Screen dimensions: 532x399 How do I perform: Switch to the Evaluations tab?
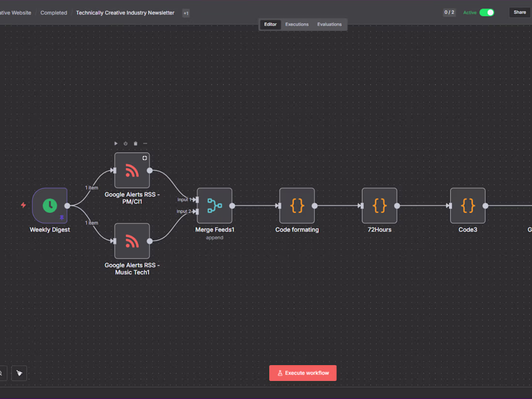coord(329,24)
